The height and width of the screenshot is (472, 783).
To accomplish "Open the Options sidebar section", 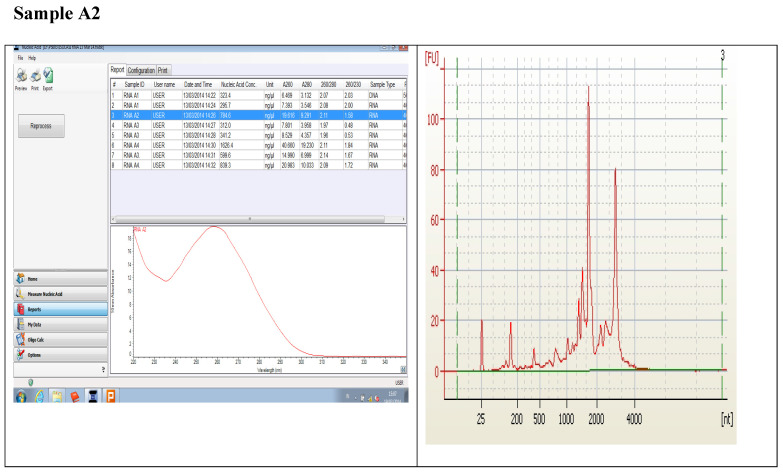I will click(60, 355).
